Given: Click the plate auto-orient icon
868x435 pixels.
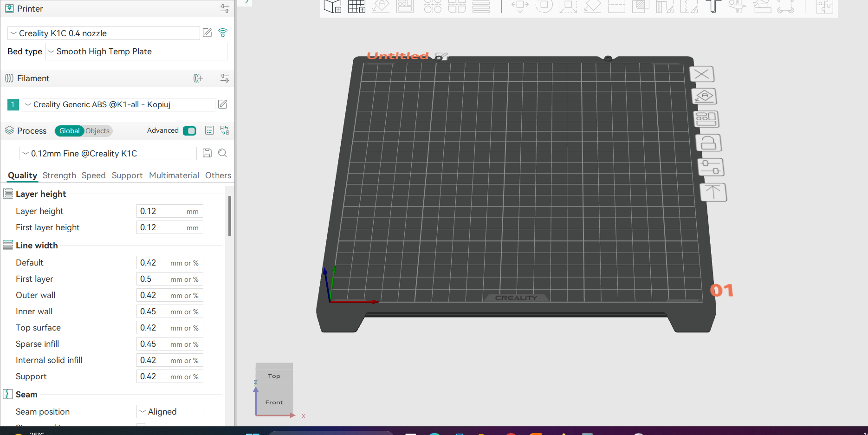Looking at the screenshot, I should coord(704,96).
